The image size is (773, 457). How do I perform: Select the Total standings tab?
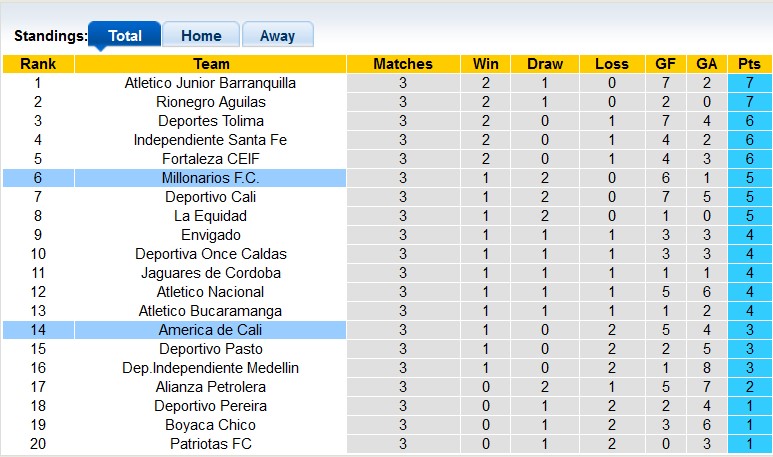pyautogui.click(x=125, y=35)
